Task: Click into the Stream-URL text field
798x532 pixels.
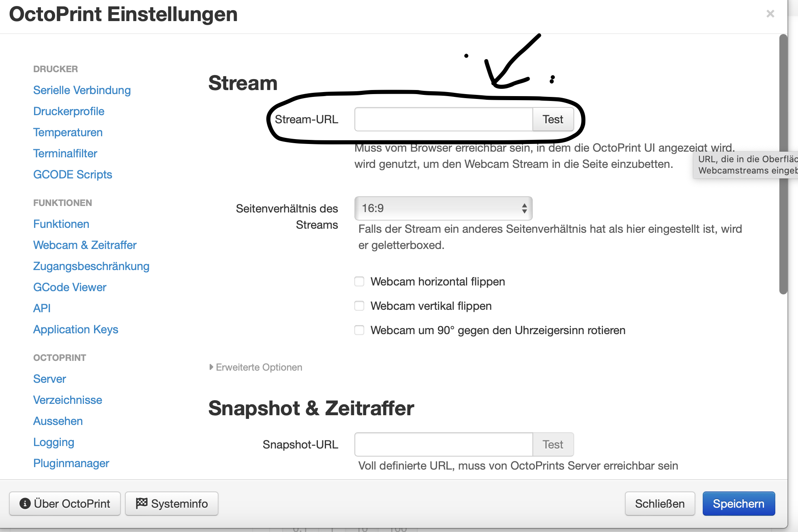Action: (443, 119)
